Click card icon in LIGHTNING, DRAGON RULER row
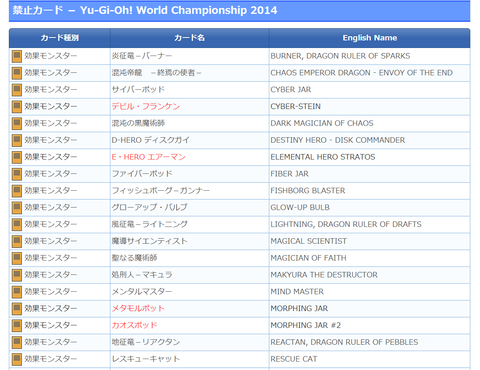This screenshot has height=370, width=480. (17, 225)
